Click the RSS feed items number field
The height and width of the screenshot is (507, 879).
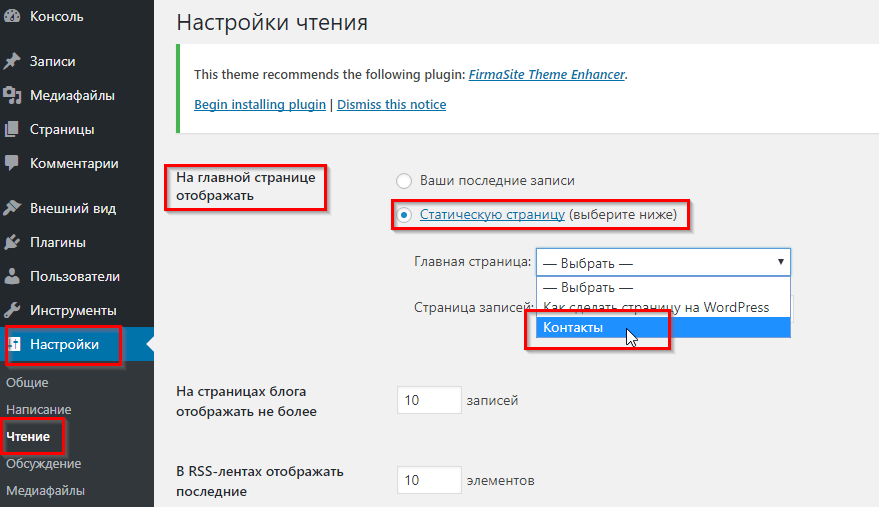[429, 481]
